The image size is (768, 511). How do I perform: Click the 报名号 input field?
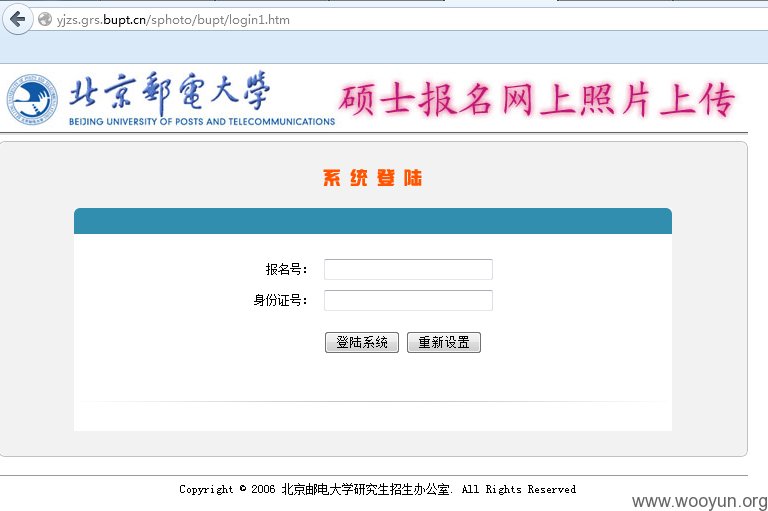(408, 269)
